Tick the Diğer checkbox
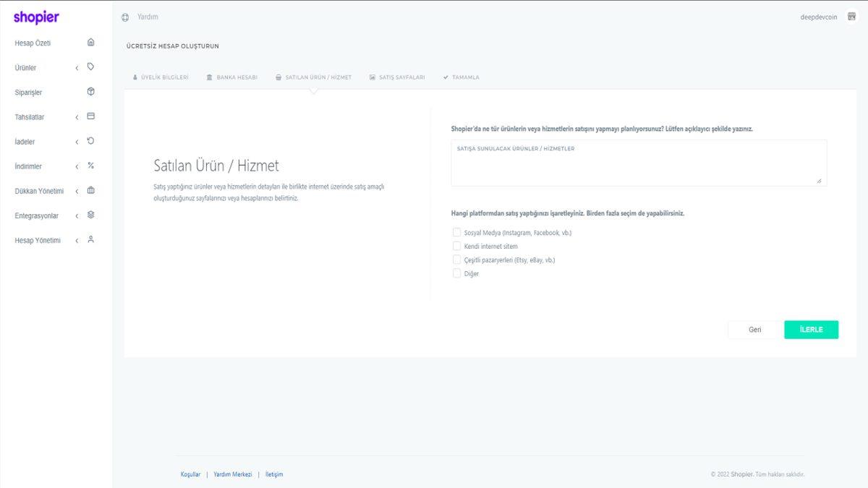The image size is (868, 488). tap(456, 273)
